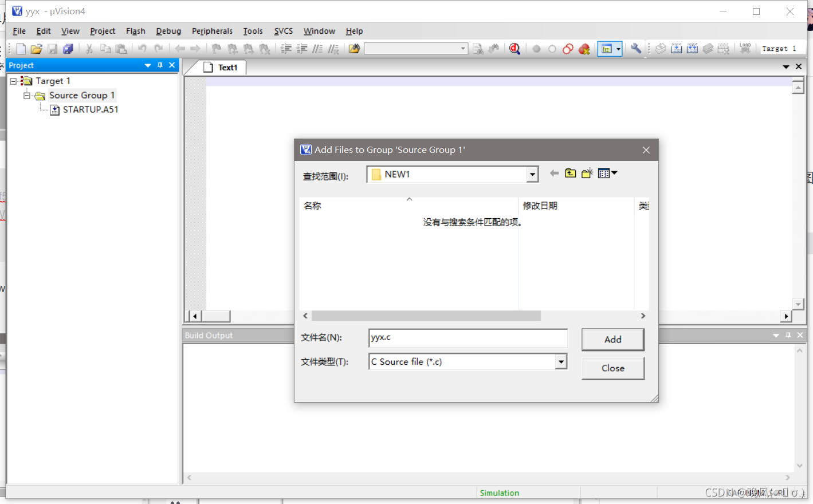Paste from clipboard using toolbar icon
The image size is (813, 504).
(x=121, y=49)
